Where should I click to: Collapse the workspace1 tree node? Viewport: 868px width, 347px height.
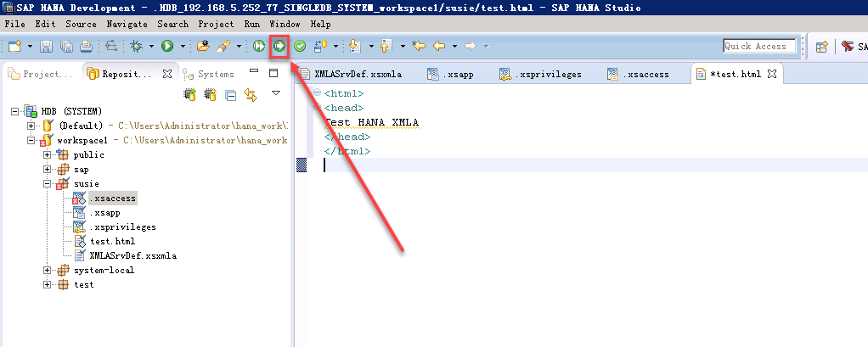click(31, 140)
